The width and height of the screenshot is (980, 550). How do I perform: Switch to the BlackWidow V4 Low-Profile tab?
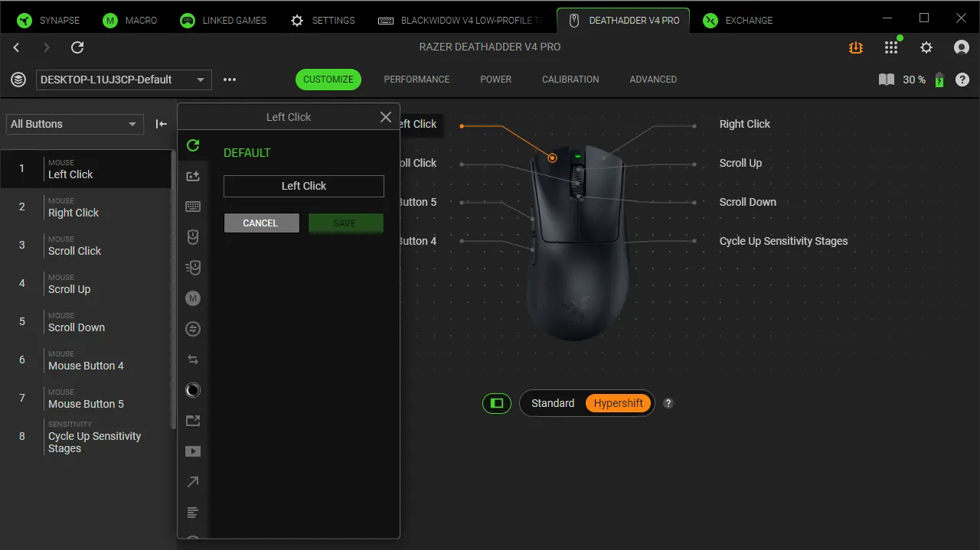click(x=462, y=21)
